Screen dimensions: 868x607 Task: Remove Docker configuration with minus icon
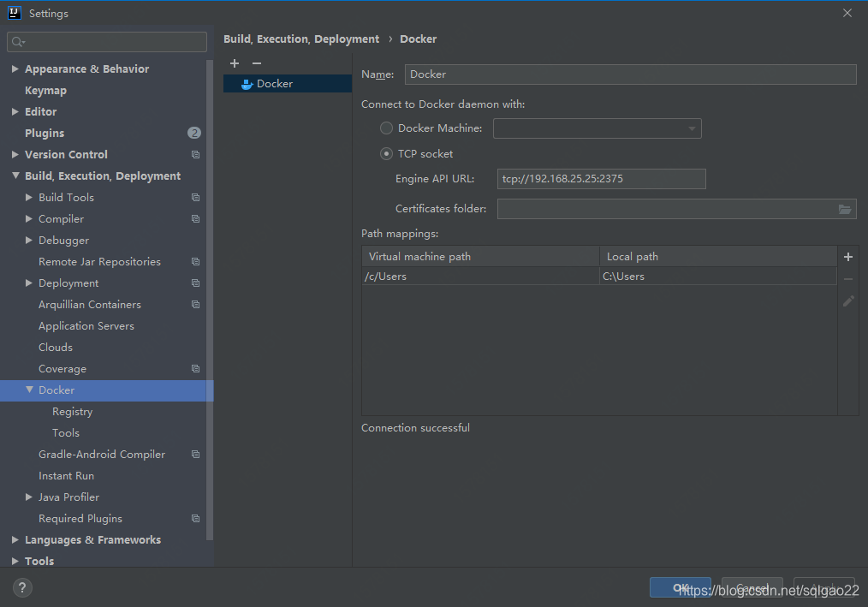click(257, 63)
